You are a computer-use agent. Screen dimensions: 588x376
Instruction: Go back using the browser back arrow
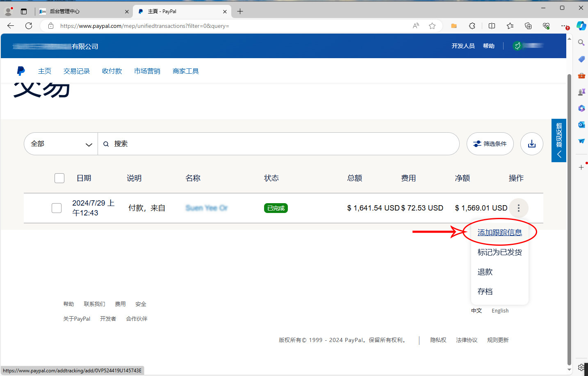[x=11, y=26]
